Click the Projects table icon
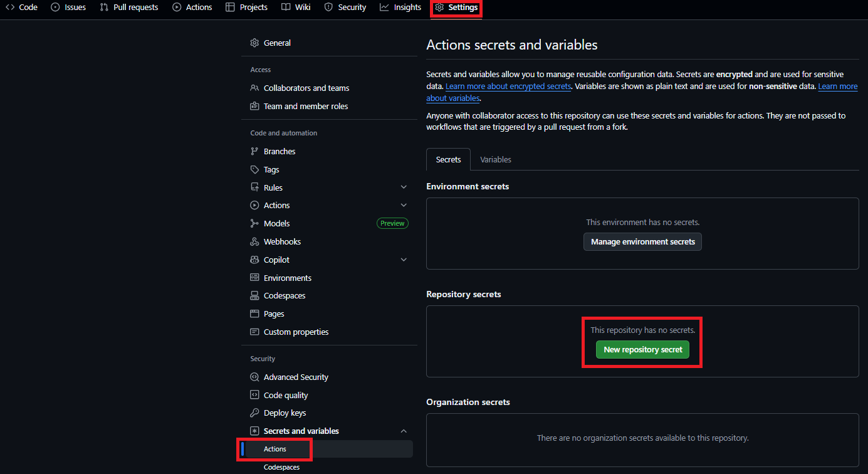The height and width of the screenshot is (474, 868). [230, 8]
